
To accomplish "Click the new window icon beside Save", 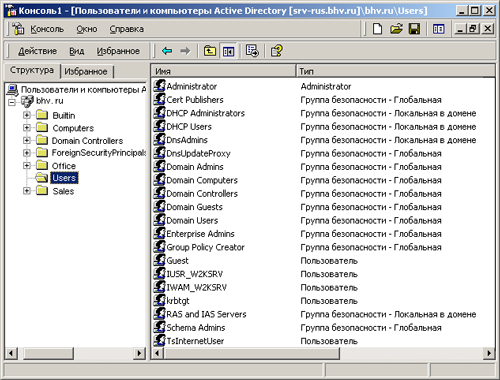I will coord(438,29).
